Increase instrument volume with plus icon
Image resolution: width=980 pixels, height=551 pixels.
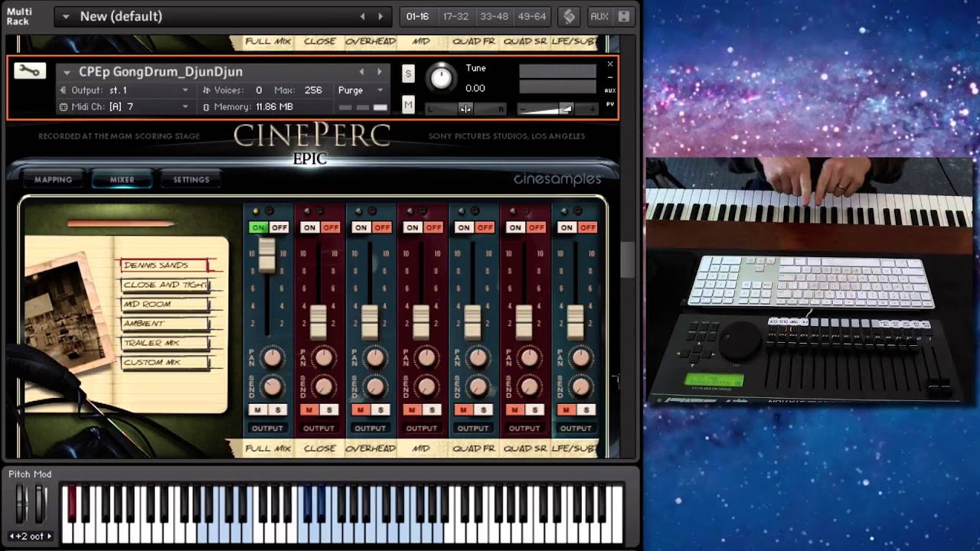(x=592, y=109)
